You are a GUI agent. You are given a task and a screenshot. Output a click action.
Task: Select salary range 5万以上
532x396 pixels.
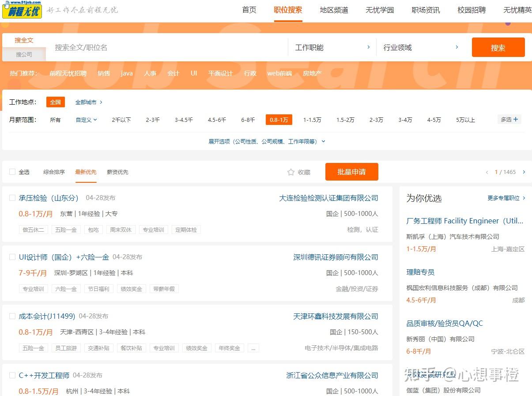pos(465,120)
